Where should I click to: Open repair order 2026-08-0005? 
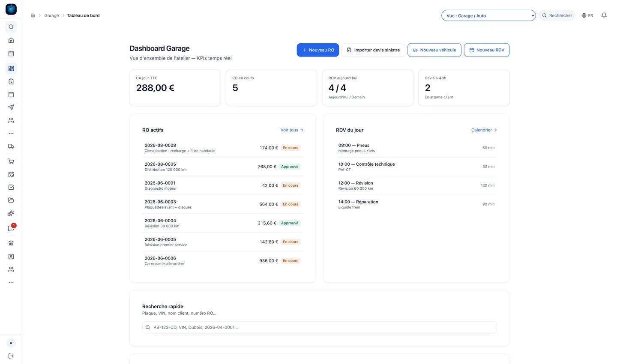point(223,167)
